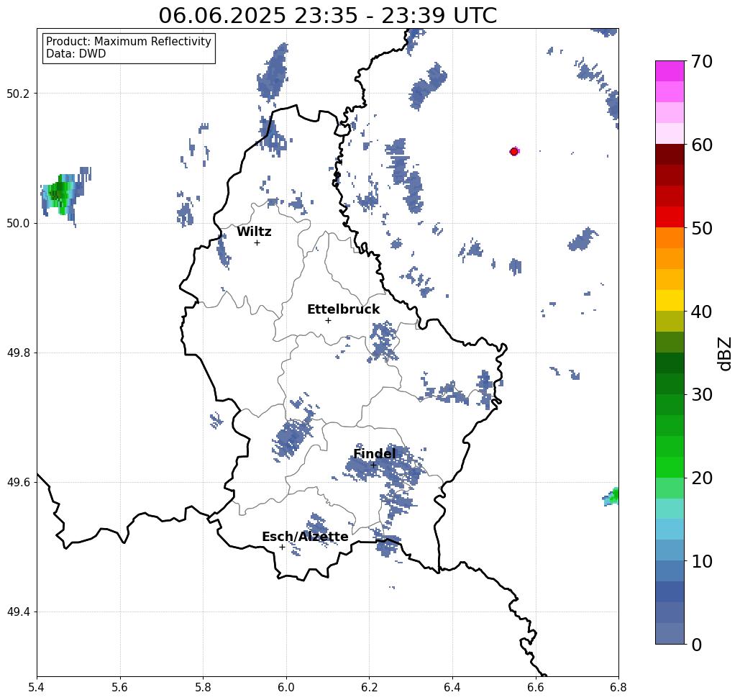Click the Esch/Alzette station label

pos(305,537)
